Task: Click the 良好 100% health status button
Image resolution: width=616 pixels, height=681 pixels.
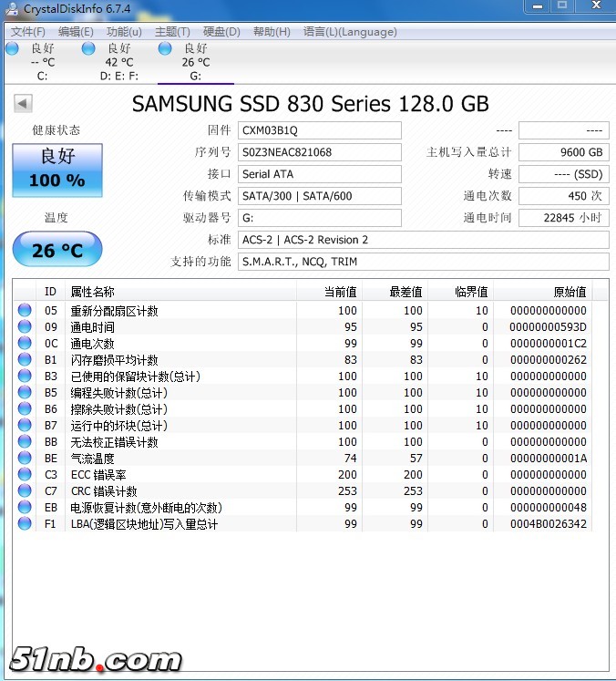Action: pyautogui.click(x=57, y=170)
